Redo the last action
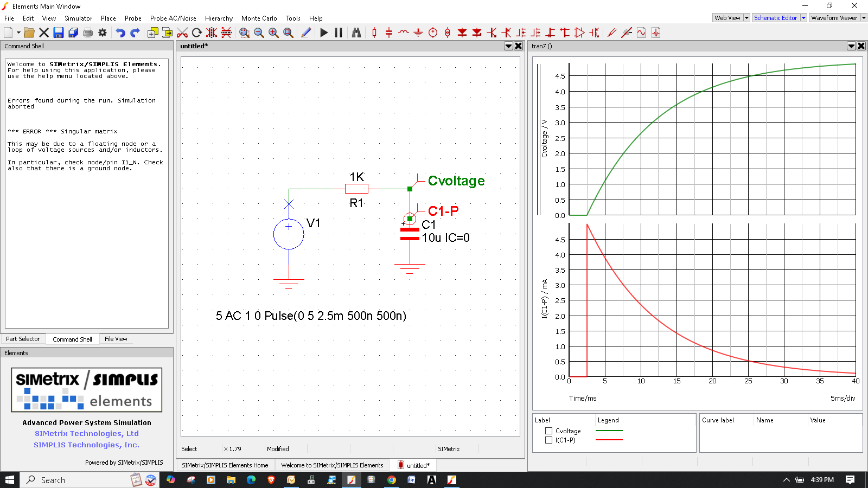868x488 pixels. pyautogui.click(x=135, y=33)
